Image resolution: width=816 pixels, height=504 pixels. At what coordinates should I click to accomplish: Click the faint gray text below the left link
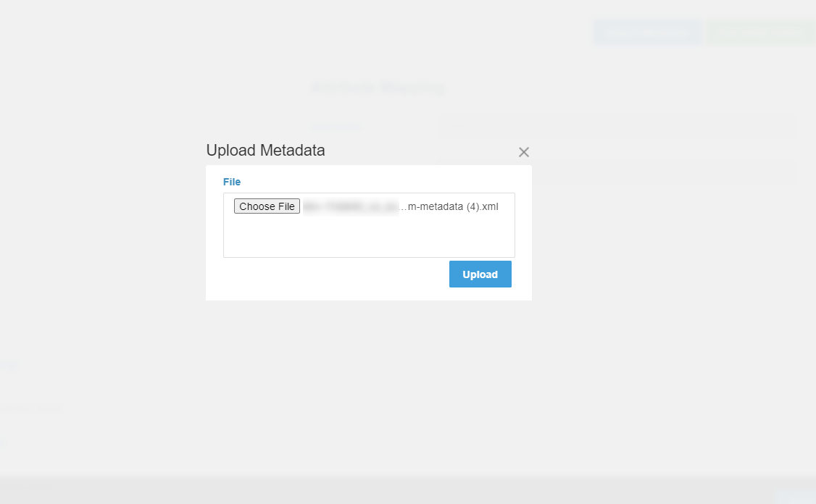[30, 409]
